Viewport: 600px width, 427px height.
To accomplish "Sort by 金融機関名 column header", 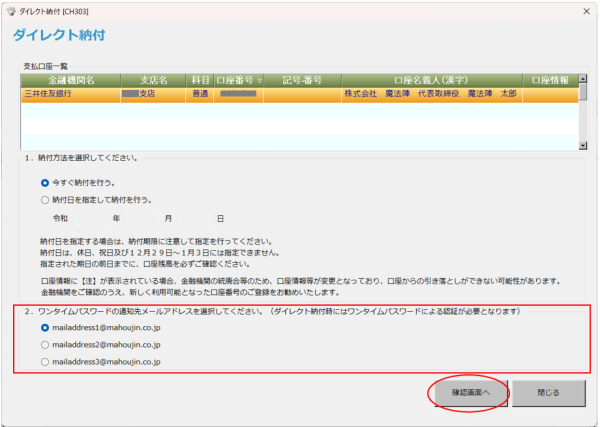I will tap(70, 80).
